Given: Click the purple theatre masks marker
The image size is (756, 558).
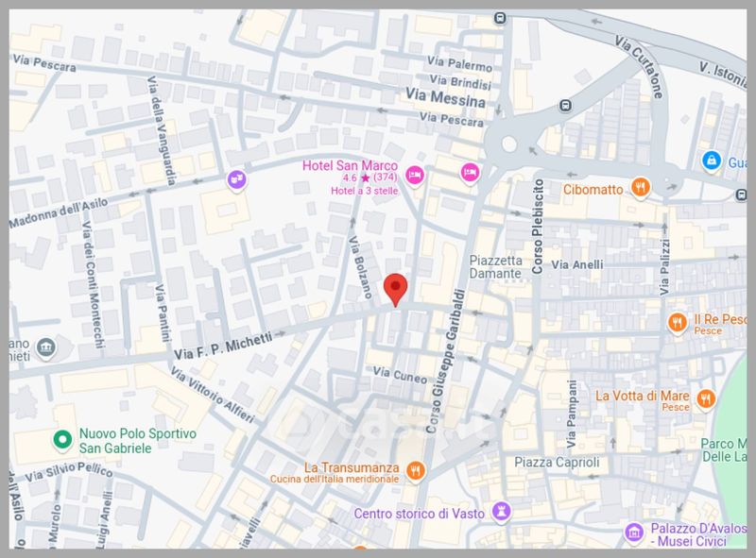Looking at the screenshot, I should tap(237, 180).
